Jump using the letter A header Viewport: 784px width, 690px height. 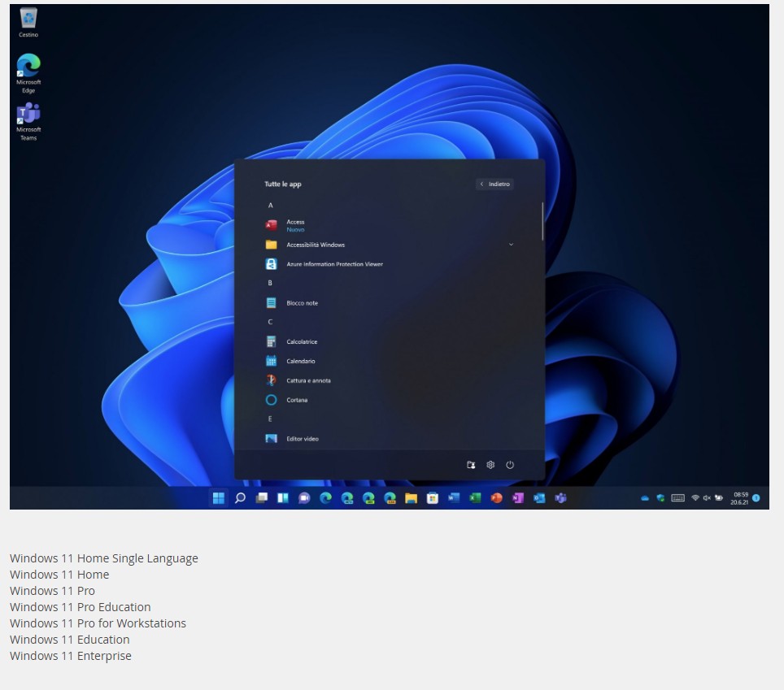[271, 206]
